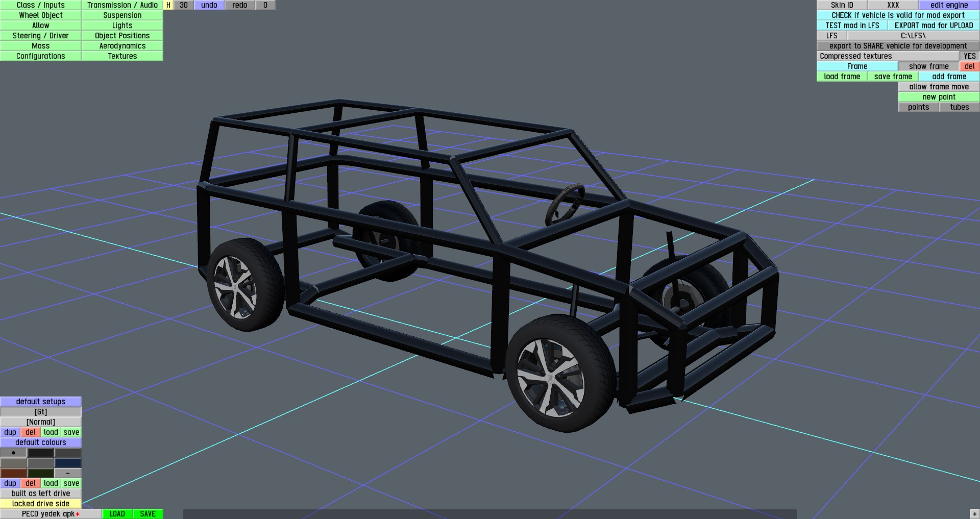Screen dimensions: 980x519
Task: Open the Allow section
Action: coord(41,26)
